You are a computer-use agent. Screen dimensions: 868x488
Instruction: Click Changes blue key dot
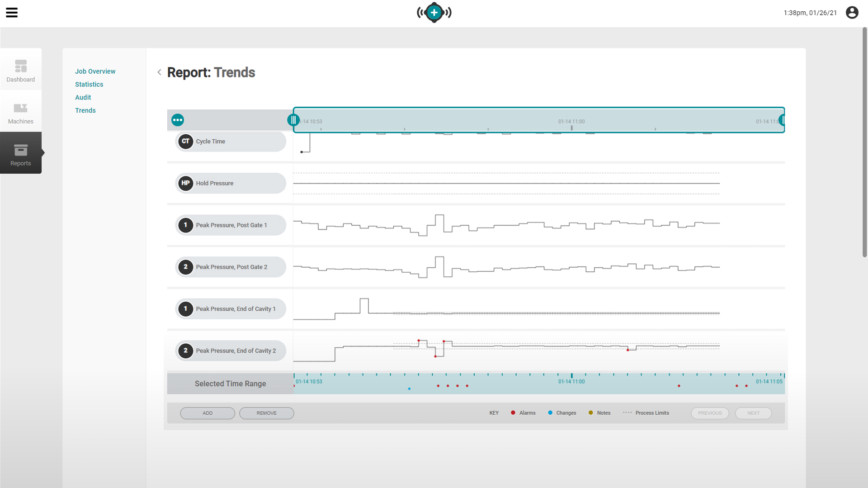point(550,413)
